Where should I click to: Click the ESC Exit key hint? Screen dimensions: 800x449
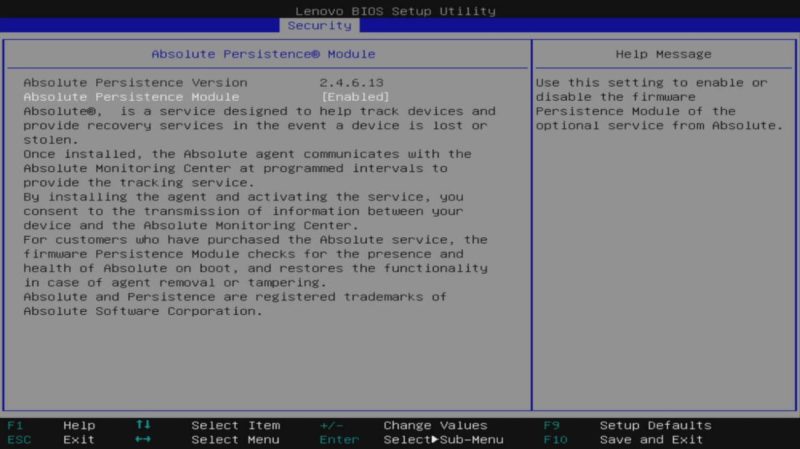click(51, 440)
